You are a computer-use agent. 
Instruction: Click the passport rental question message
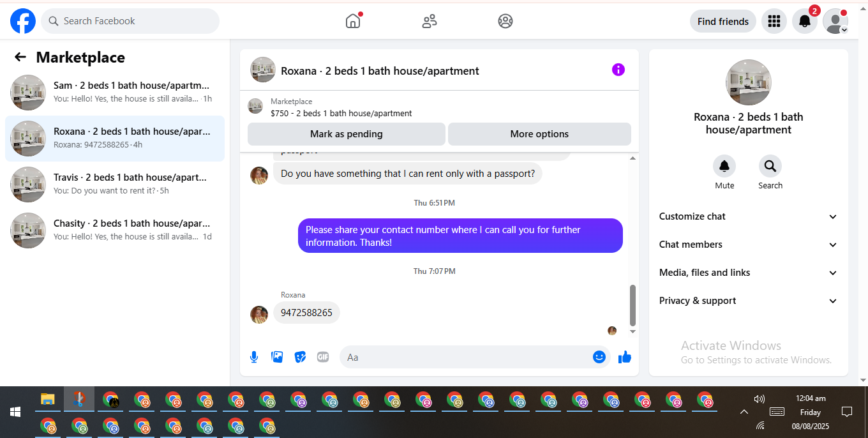click(x=408, y=174)
